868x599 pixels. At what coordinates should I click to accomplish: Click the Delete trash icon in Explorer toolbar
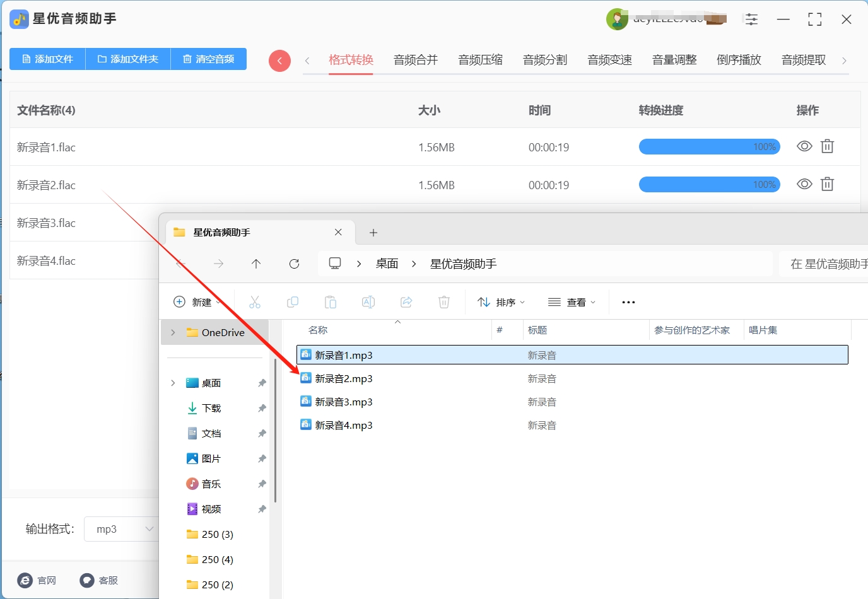(444, 302)
